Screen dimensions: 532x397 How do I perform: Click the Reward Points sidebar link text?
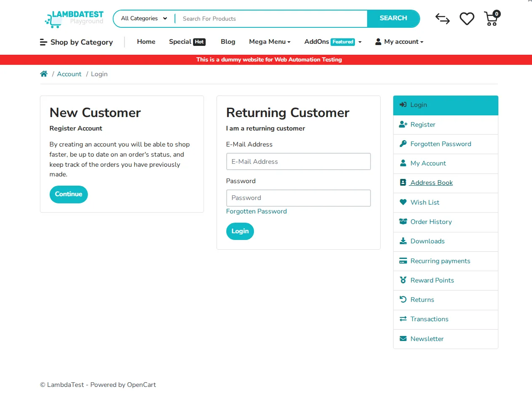[432, 280]
